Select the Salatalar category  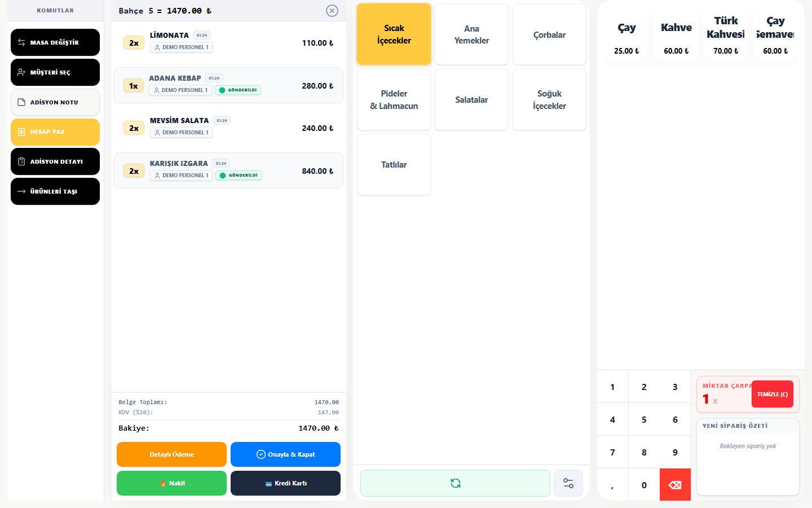point(471,100)
